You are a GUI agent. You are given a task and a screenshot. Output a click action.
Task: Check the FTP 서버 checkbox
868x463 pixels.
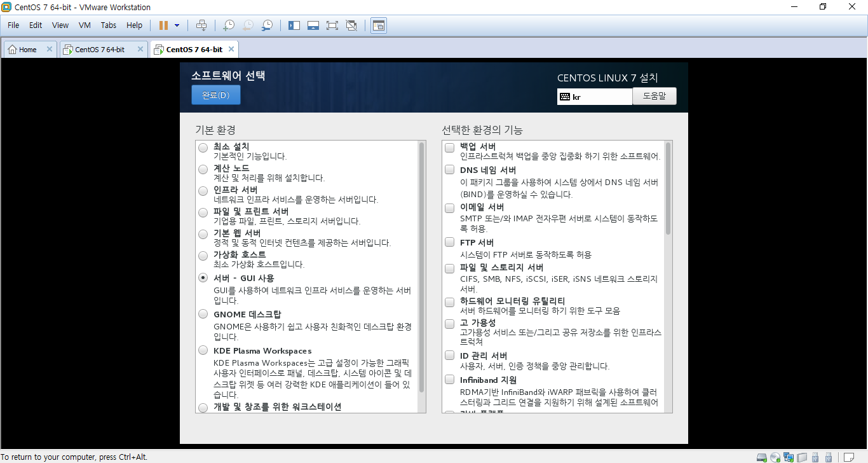[449, 242]
